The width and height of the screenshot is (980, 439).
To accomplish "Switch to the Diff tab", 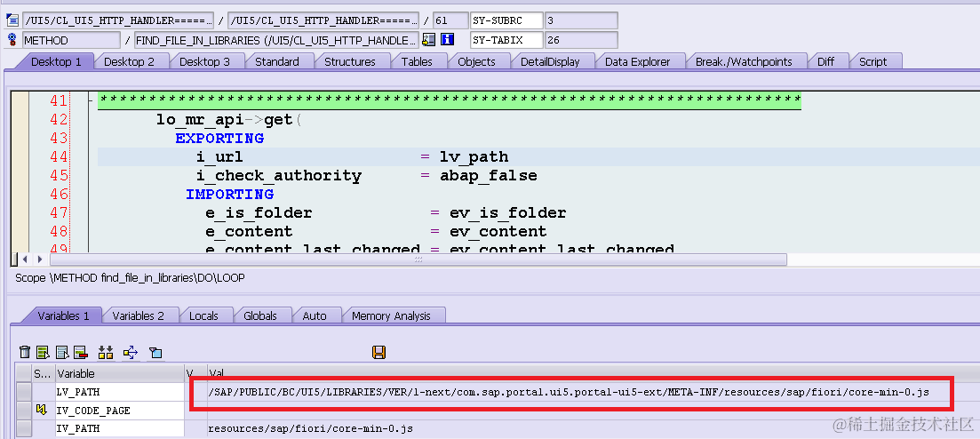I will (825, 61).
